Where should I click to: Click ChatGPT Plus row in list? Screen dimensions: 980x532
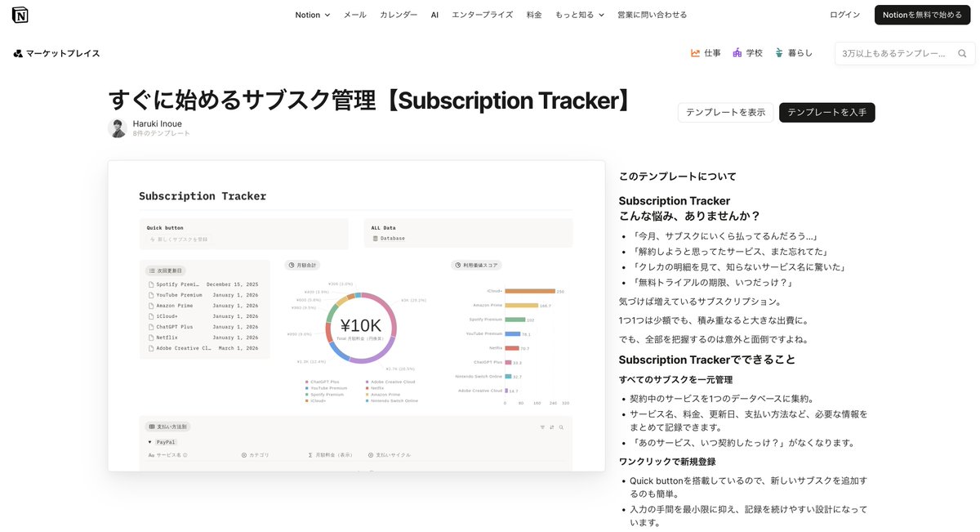pyautogui.click(x=203, y=327)
